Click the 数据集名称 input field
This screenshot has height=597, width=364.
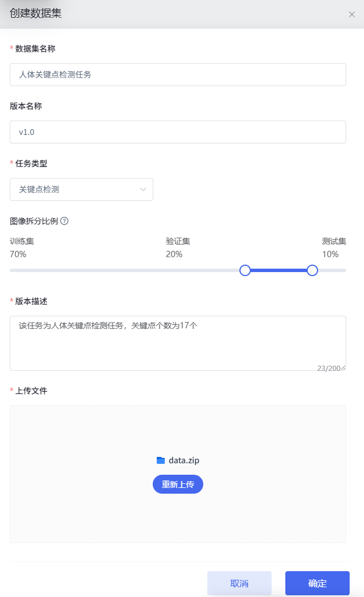(x=178, y=75)
